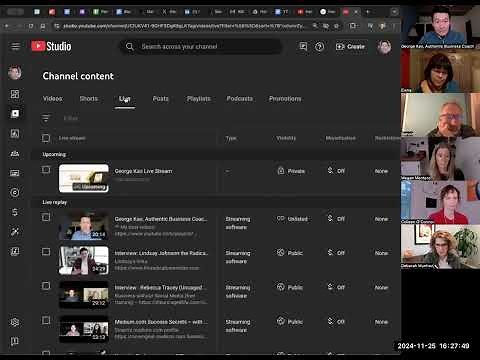Open the Medium.com Success Secrets thumbnail
The height and width of the screenshot is (360, 480).
(84, 329)
